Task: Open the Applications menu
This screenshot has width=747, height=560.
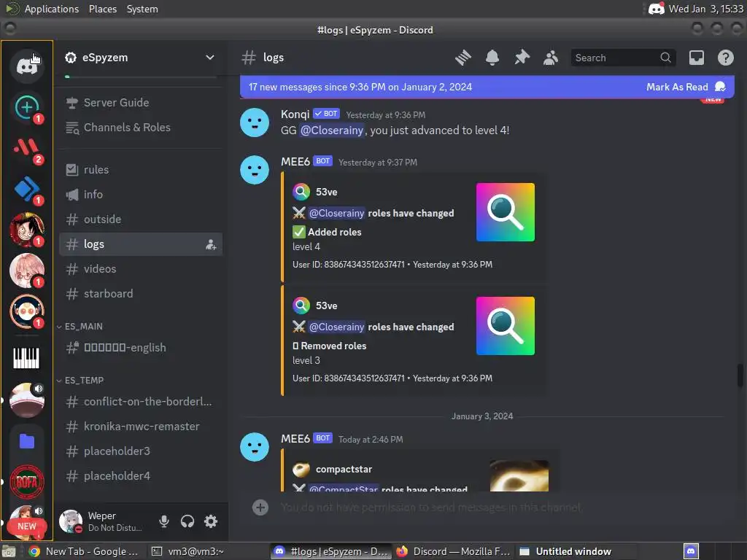Action: point(52,9)
